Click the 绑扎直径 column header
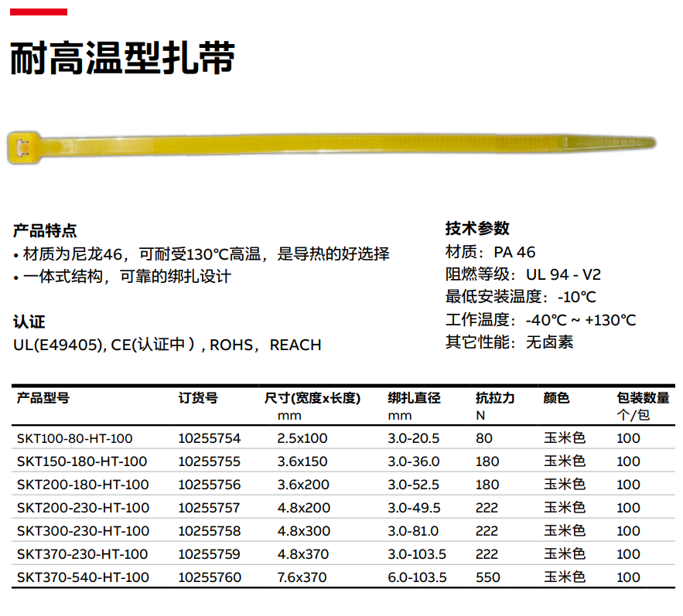Viewport: 683px width, 616px height. [x=414, y=398]
